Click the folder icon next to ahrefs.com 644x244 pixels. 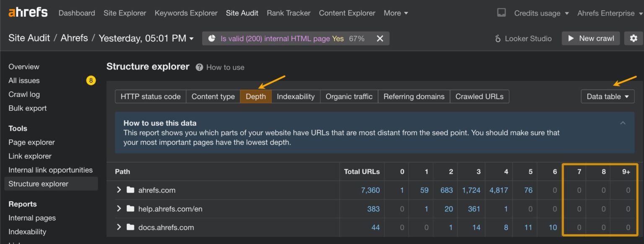tap(130, 190)
